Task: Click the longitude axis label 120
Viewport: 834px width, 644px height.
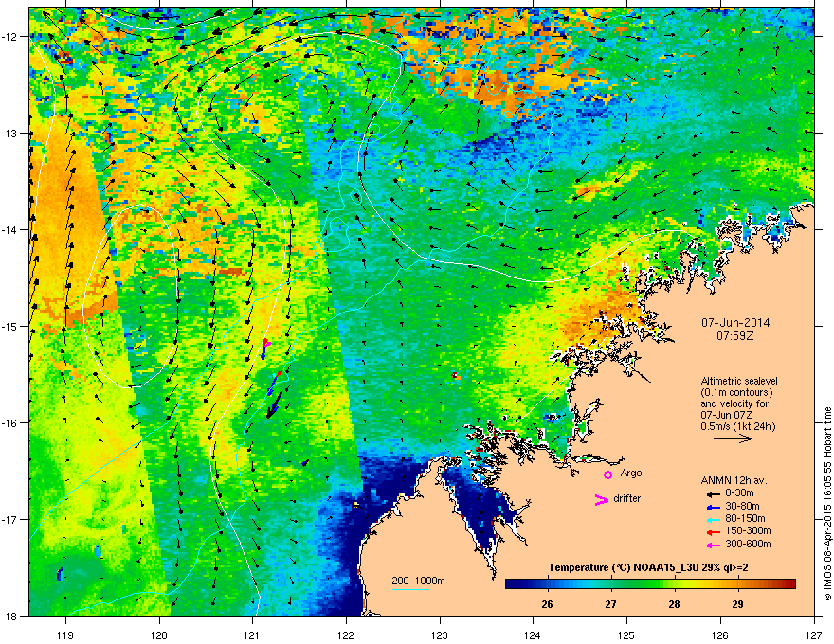Action: [159, 635]
